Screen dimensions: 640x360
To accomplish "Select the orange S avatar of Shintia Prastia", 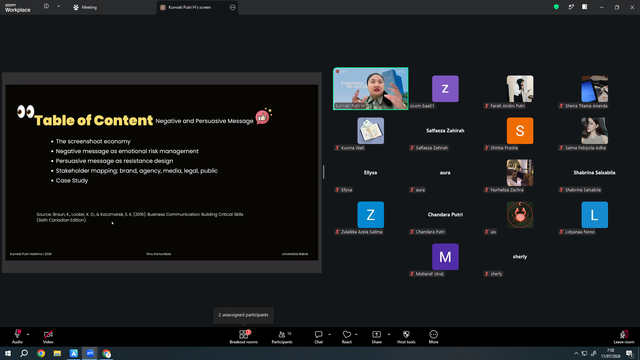I will point(520,131).
